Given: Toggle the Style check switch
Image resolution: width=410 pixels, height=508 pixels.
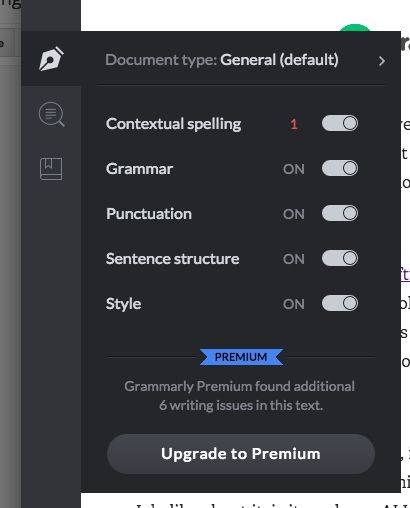Looking at the screenshot, I should 340,303.
